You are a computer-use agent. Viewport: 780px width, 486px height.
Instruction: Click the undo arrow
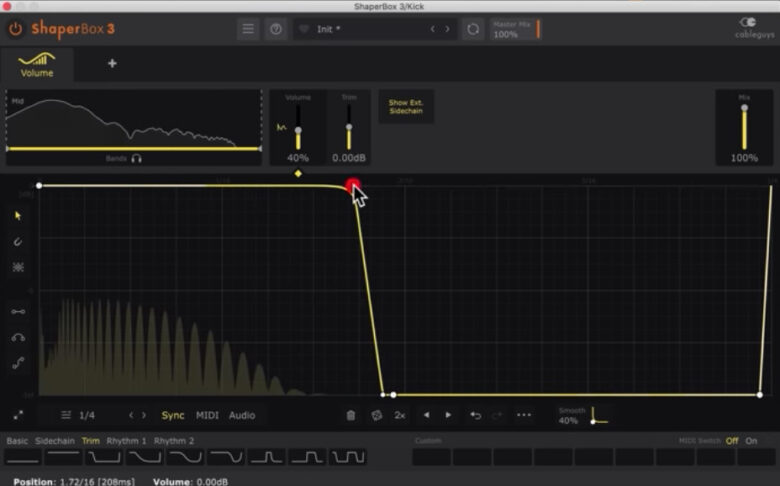click(476, 415)
